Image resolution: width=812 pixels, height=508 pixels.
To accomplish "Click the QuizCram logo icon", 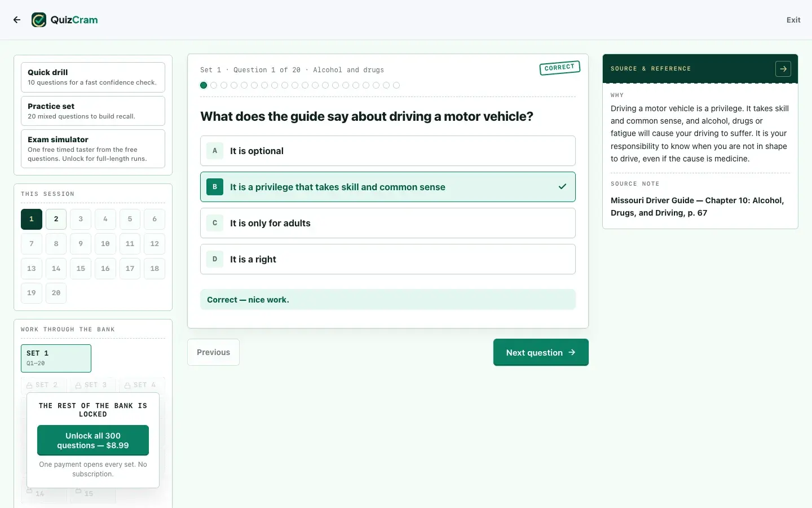I will [x=39, y=20].
